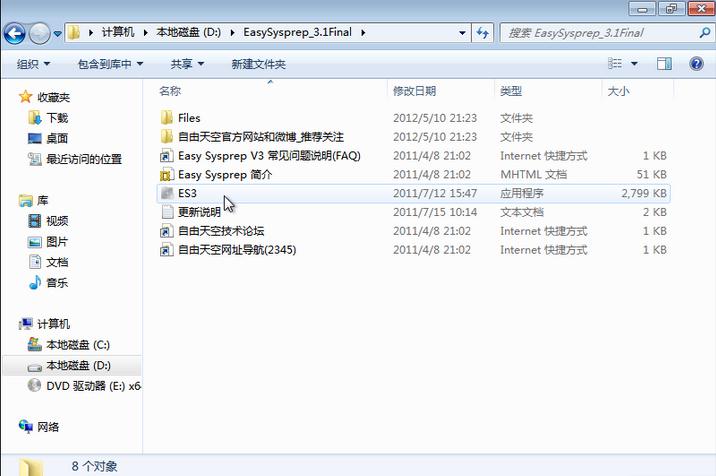This screenshot has height=476, width=716.
Task: Open the 共享 menu
Action: pos(187,64)
